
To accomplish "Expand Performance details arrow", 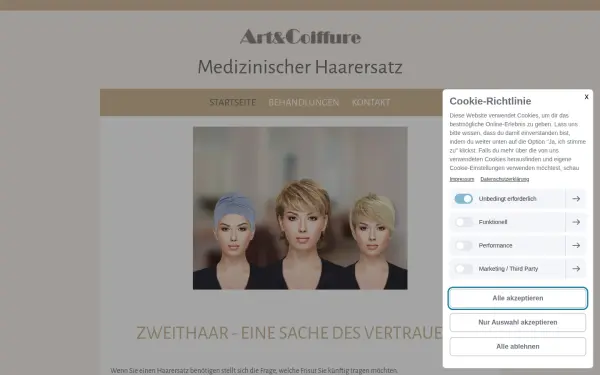I will tap(576, 245).
